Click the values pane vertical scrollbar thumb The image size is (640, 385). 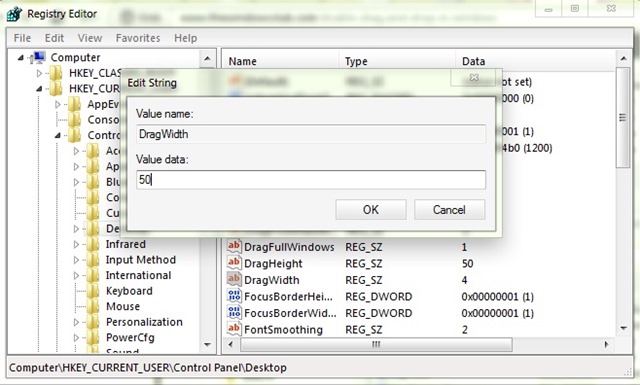click(x=623, y=118)
